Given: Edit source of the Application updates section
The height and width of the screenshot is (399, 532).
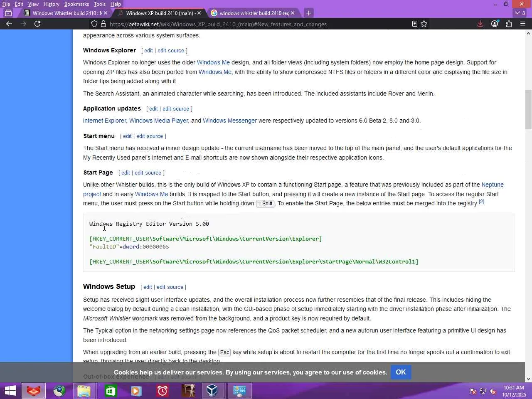Looking at the screenshot, I should click(176, 109).
